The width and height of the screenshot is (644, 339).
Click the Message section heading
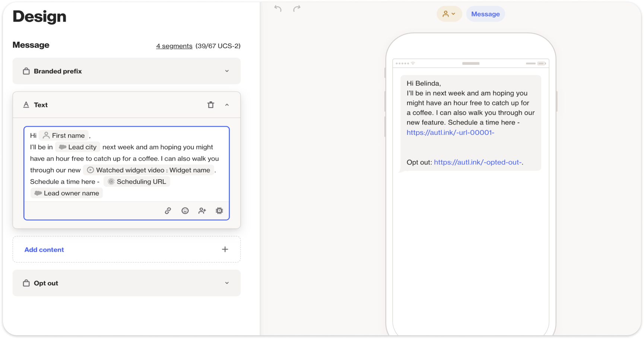31,45
